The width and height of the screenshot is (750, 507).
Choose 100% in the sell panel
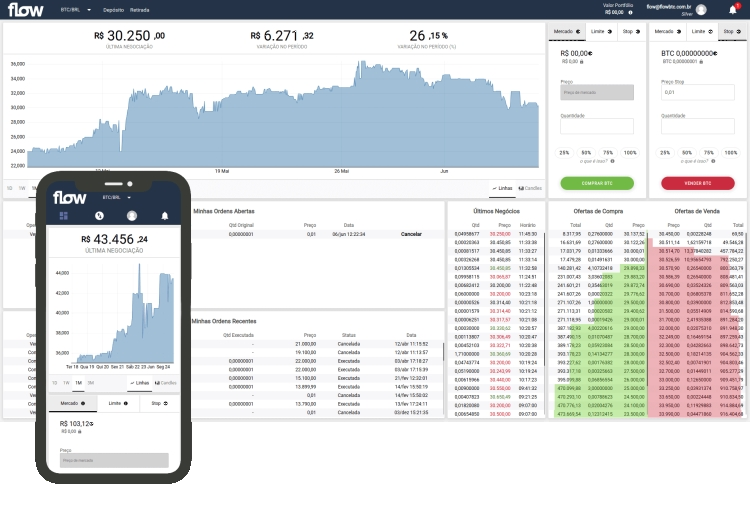tap(731, 153)
